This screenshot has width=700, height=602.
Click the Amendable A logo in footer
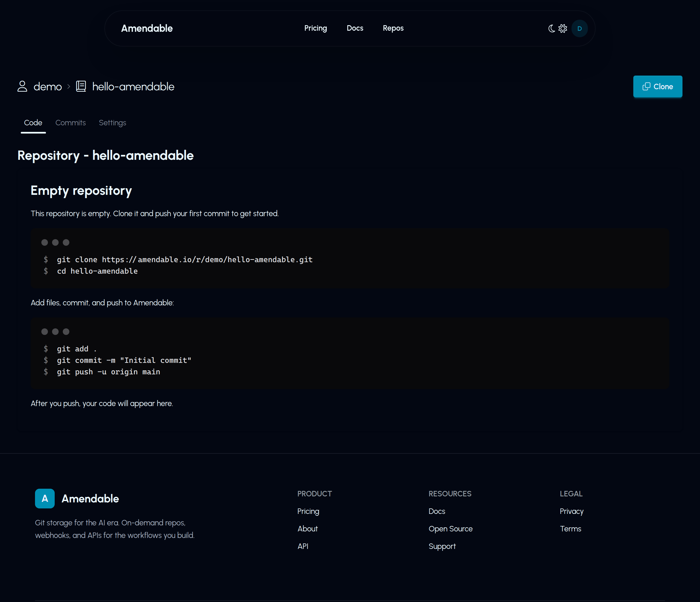[x=45, y=499]
